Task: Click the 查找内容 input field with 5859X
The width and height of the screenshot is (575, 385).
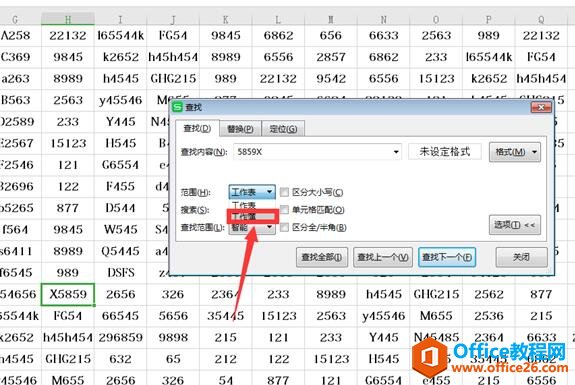Action: pos(318,152)
